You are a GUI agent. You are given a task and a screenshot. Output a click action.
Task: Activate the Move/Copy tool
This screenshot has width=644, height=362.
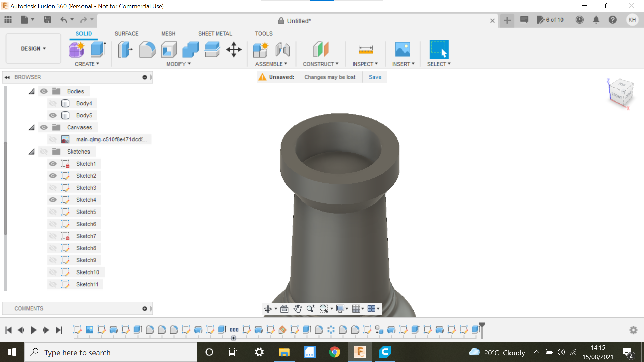point(234,50)
